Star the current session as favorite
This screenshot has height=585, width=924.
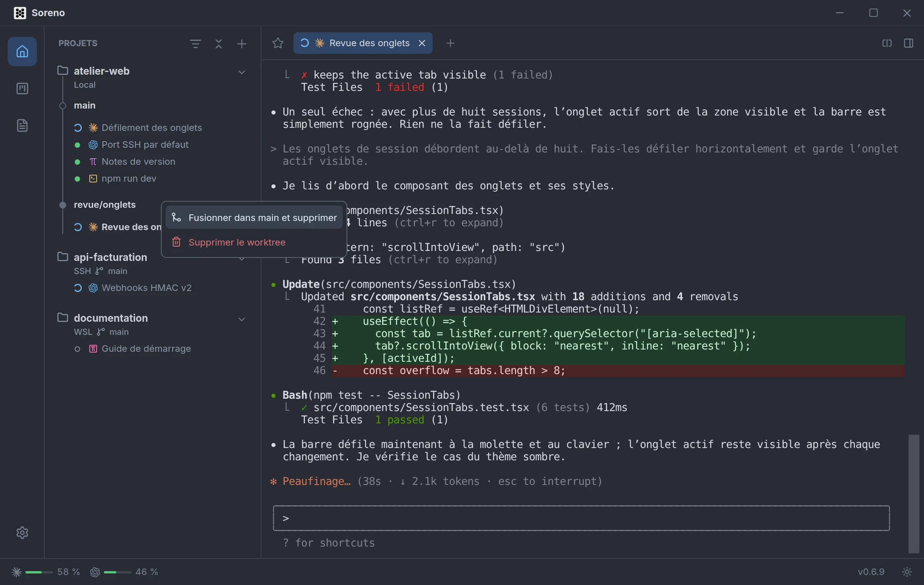pyautogui.click(x=278, y=43)
